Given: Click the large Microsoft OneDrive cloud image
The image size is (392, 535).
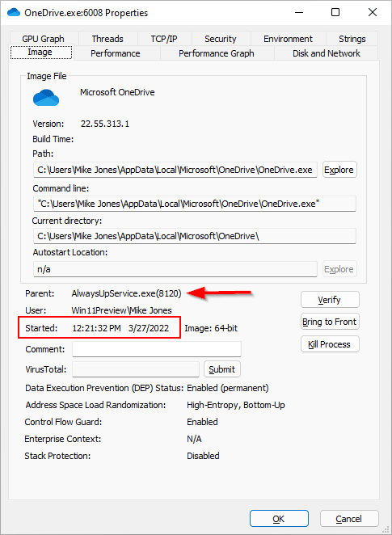Looking at the screenshot, I should 46,98.
